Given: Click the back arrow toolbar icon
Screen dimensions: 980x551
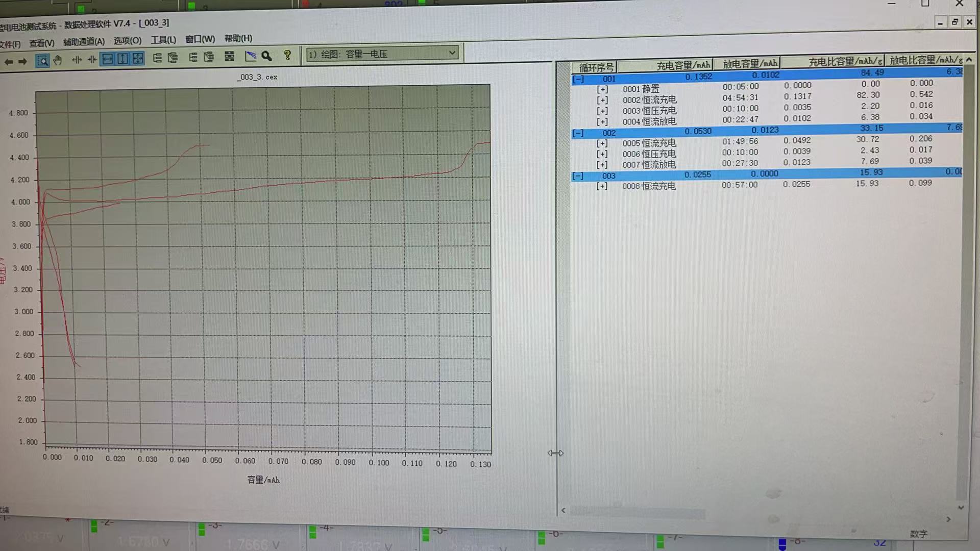Looking at the screenshot, I should (9, 62).
